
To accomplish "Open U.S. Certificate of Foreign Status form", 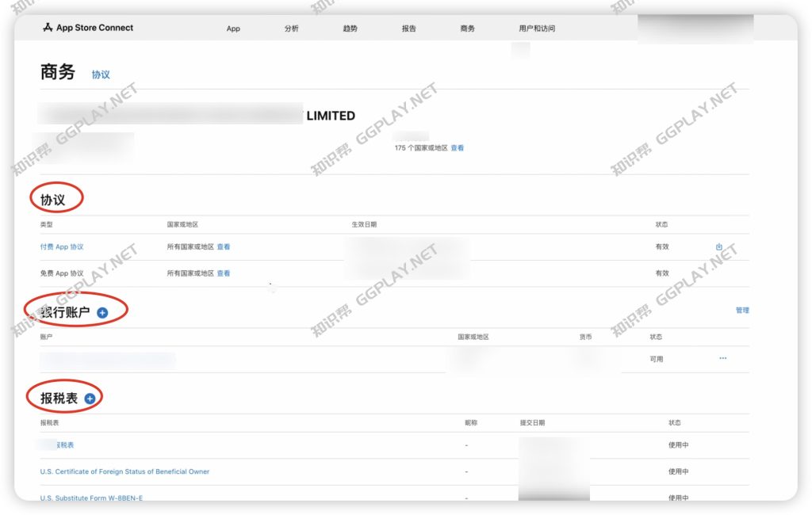I will [x=124, y=471].
